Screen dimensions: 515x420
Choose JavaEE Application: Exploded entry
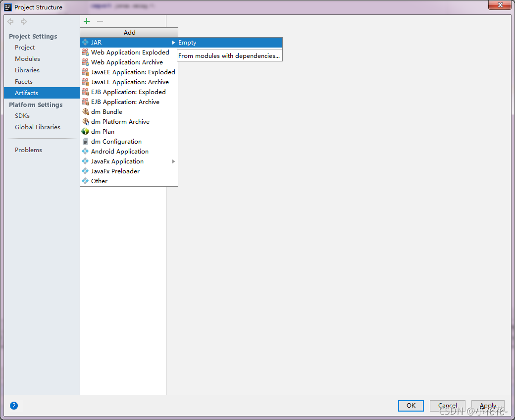coord(129,72)
